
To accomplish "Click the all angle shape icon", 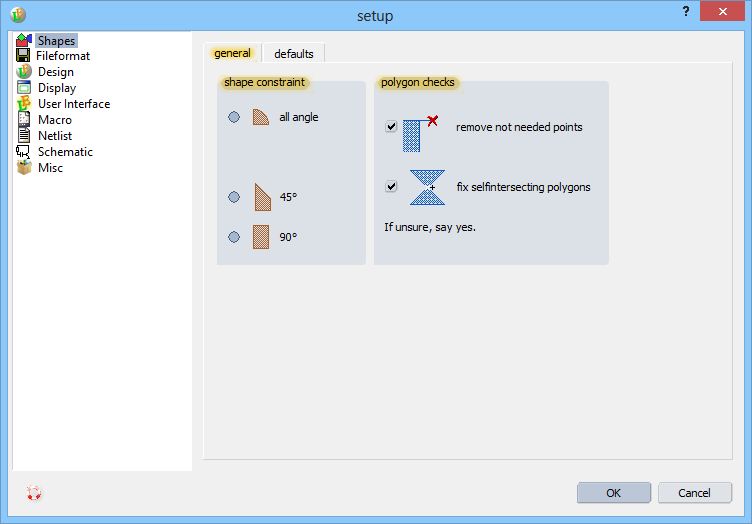I will click(260, 117).
